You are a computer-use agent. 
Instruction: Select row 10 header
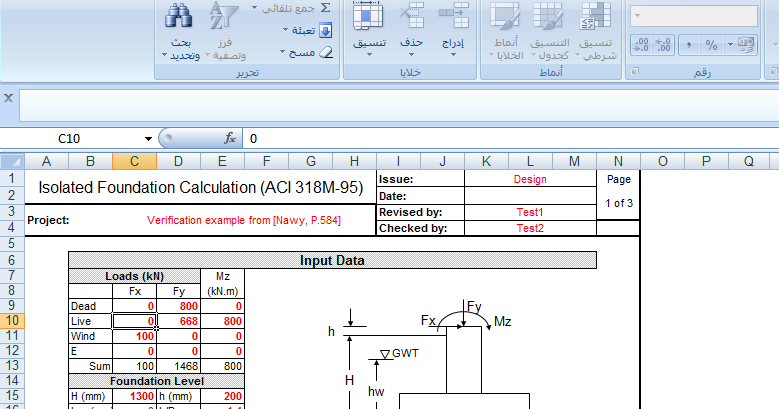pos(12,321)
